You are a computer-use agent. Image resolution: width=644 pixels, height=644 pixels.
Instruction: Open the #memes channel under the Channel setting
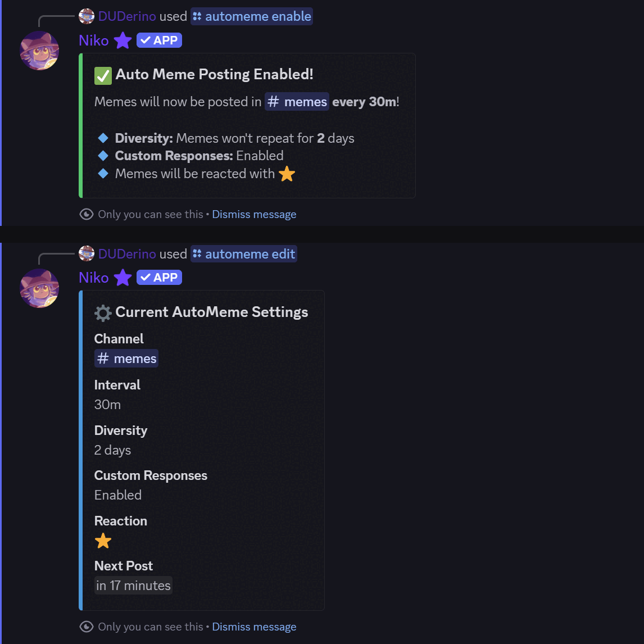coord(126,358)
